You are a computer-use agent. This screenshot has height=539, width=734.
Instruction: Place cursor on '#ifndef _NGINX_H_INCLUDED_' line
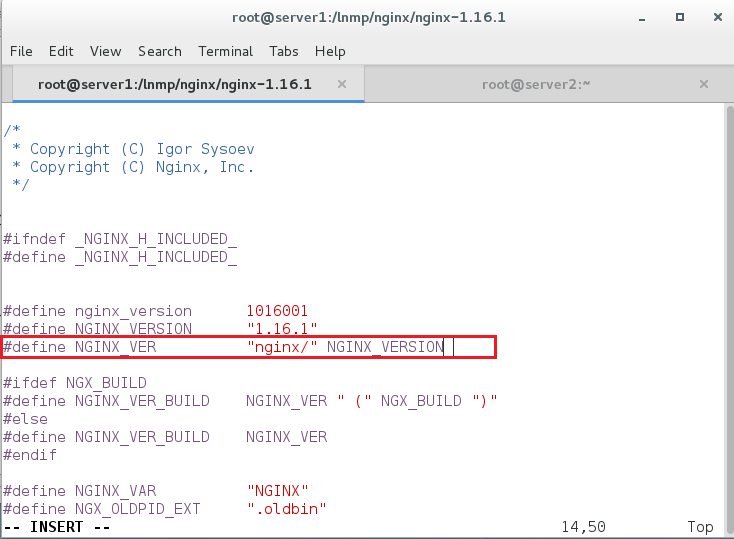(x=120, y=239)
